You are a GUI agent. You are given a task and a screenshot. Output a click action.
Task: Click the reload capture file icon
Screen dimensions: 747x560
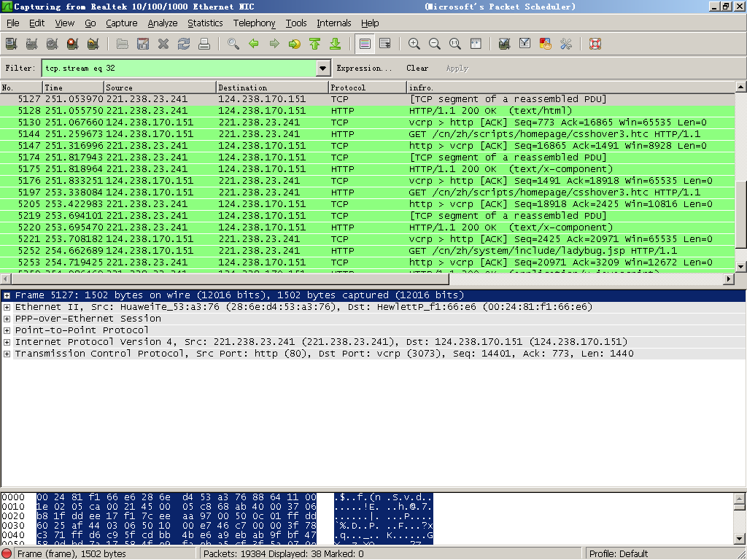[184, 44]
